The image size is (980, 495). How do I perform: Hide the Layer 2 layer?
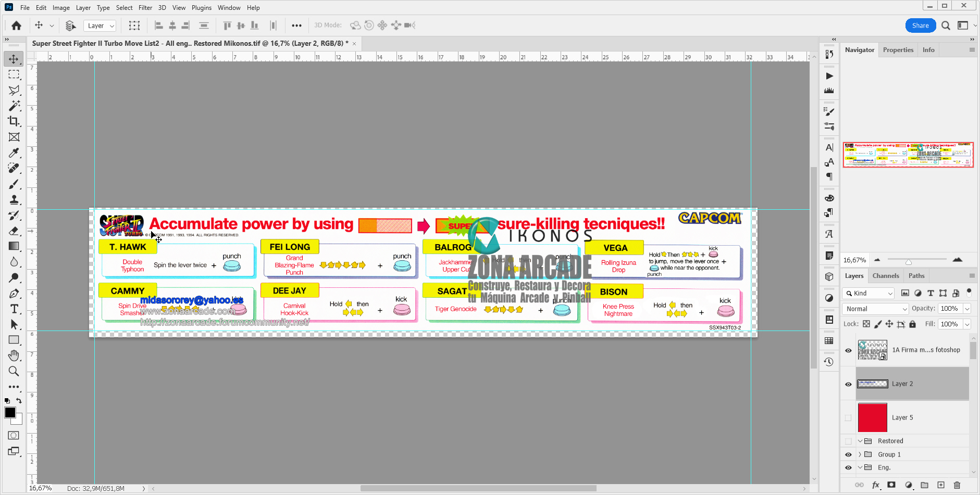pos(848,384)
